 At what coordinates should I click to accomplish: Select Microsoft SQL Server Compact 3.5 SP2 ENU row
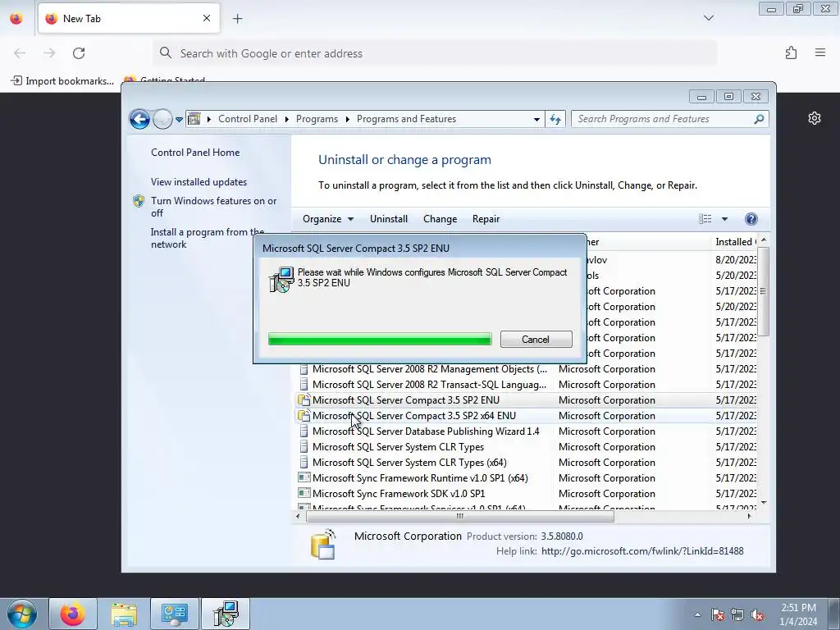[526, 400]
